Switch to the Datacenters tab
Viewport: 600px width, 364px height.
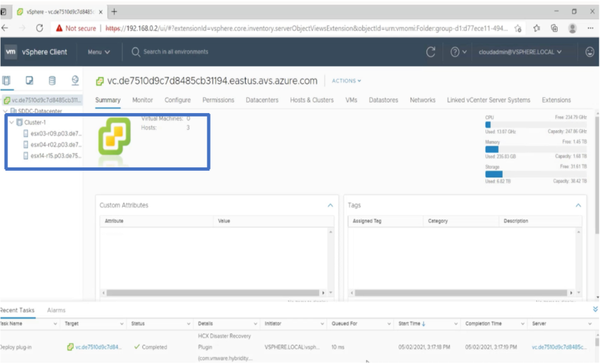pos(262,100)
